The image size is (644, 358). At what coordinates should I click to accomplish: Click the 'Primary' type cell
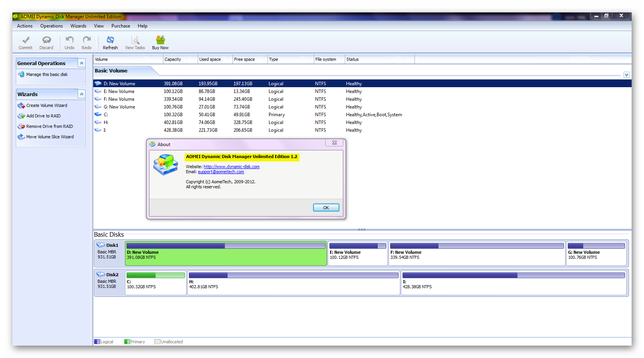tap(277, 115)
